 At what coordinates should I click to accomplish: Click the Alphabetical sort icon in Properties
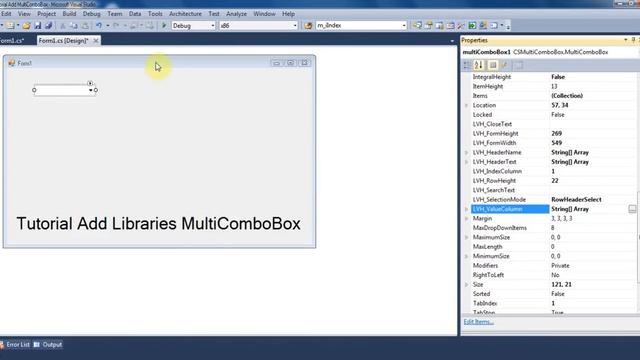pyautogui.click(x=479, y=65)
